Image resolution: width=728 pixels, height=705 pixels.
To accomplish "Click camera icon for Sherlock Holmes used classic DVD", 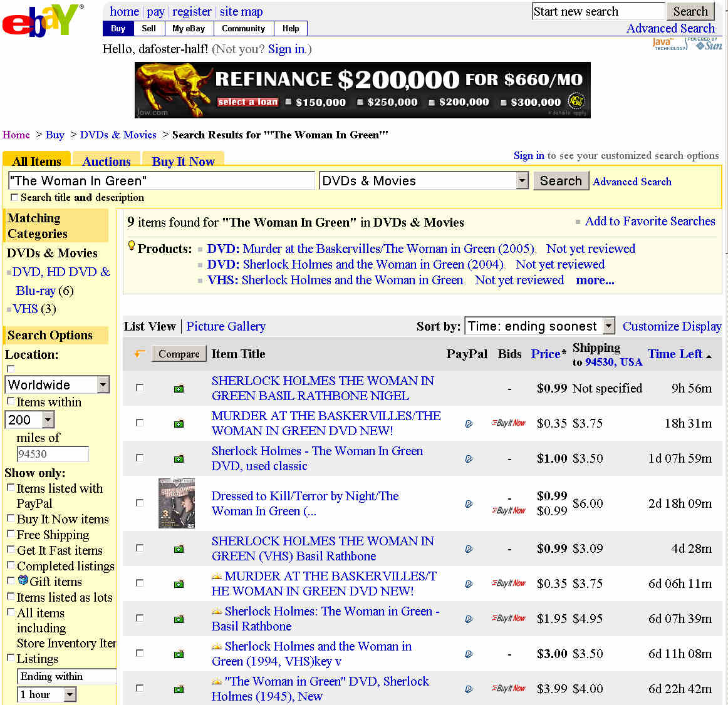I will 179,459.
